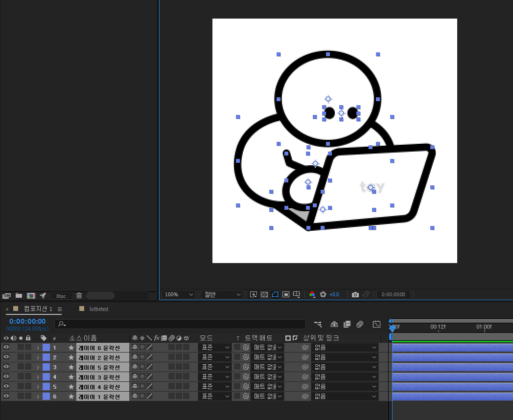Expand 레이어 6 윤곽선 layer properties
The height and width of the screenshot is (420, 513).
(x=38, y=348)
